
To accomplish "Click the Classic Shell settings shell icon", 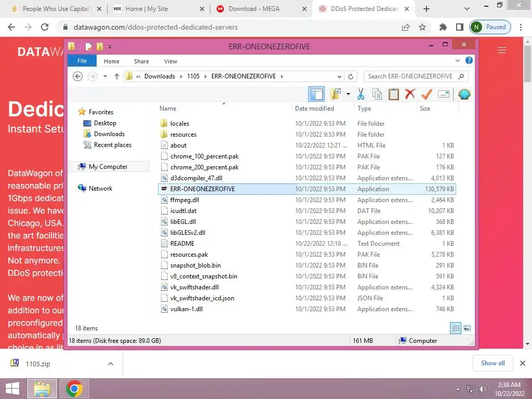I will tap(464, 94).
